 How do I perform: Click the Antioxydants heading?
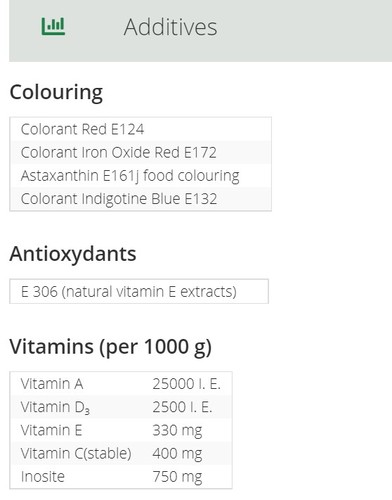73,254
